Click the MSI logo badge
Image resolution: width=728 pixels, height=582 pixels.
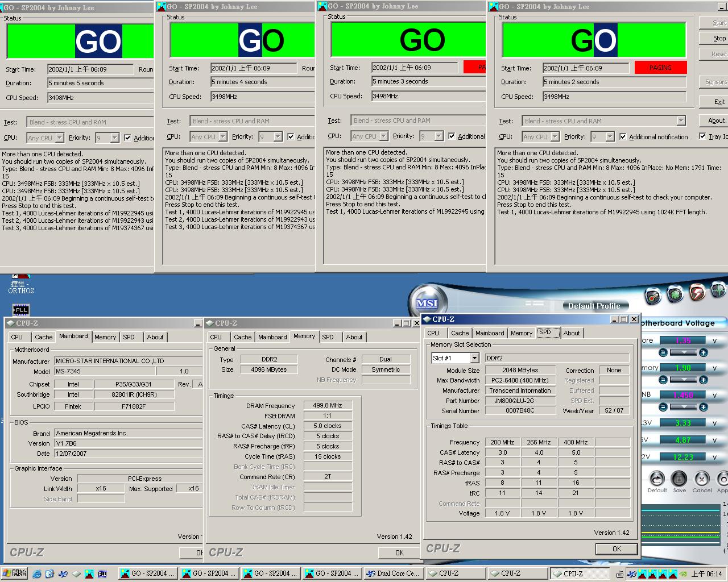click(x=427, y=304)
